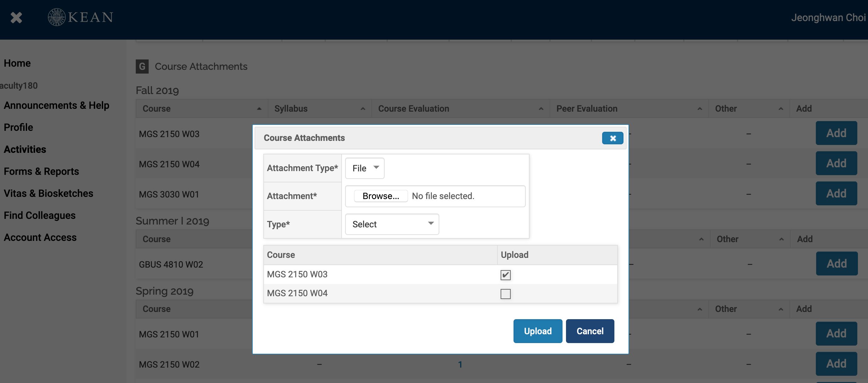Open the Type Select dropdown
Screen dimensions: 868x383
click(x=392, y=224)
